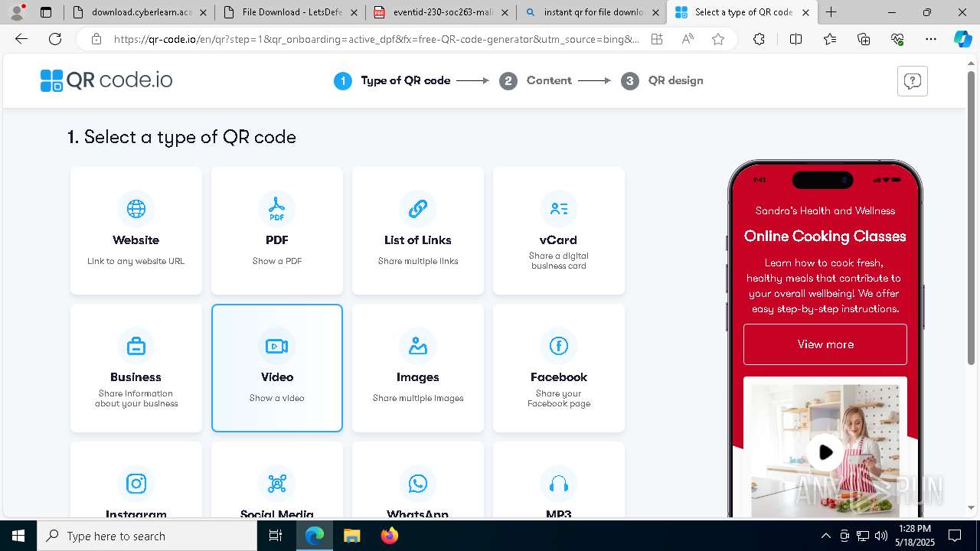Add this page to favorites star
Screen dimensions: 980x551
pos(717,39)
